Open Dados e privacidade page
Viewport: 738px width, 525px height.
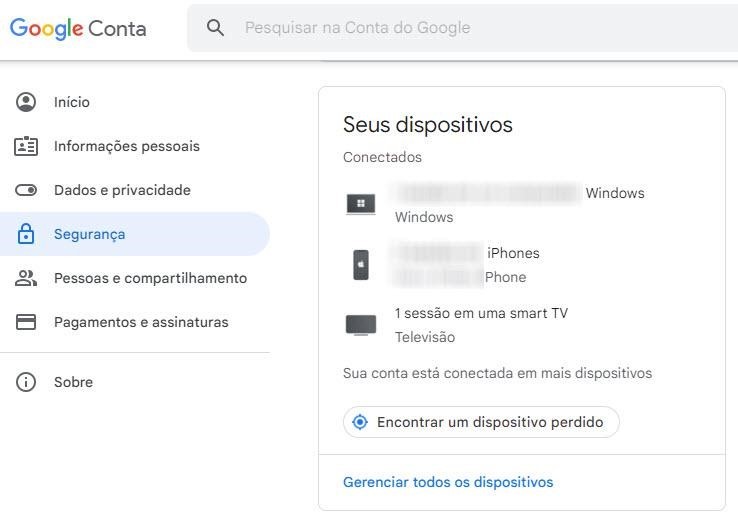(122, 190)
